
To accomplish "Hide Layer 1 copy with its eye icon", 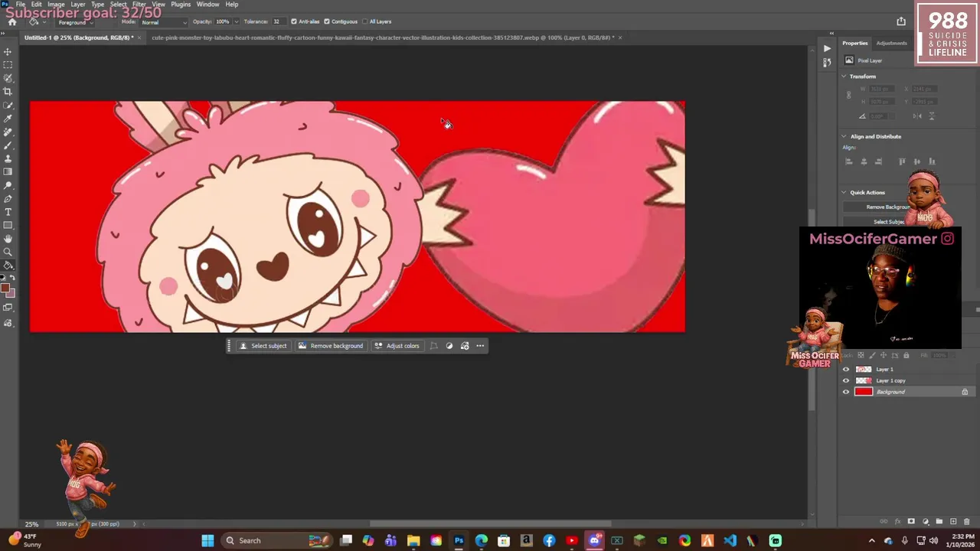I will pos(846,380).
